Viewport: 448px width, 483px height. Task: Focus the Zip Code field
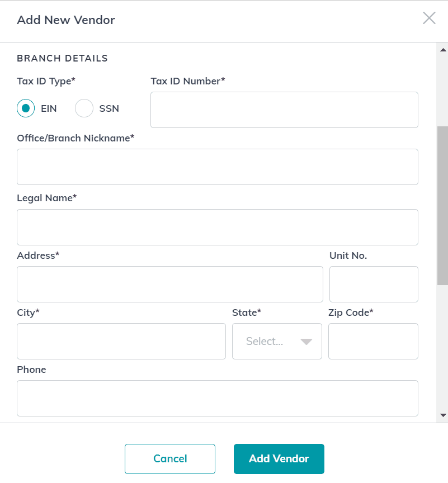pyautogui.click(x=373, y=342)
